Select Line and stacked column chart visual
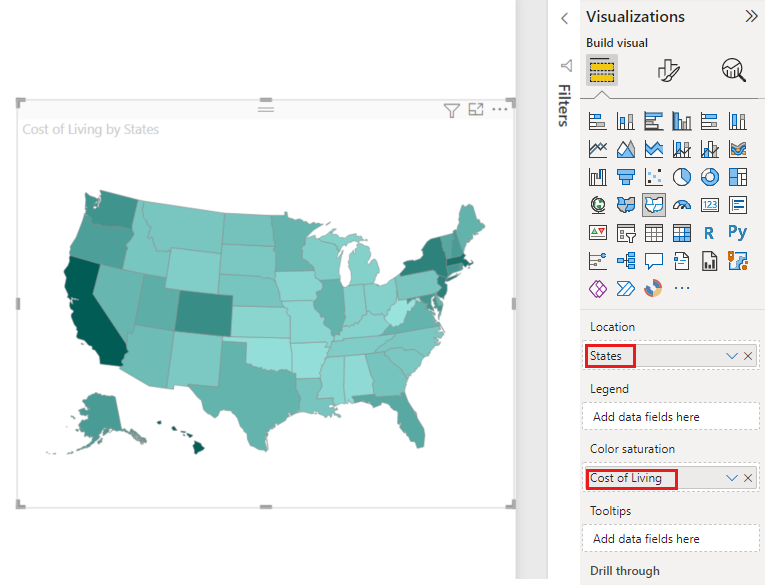Viewport: 765px width, 585px height. pyautogui.click(x=682, y=149)
